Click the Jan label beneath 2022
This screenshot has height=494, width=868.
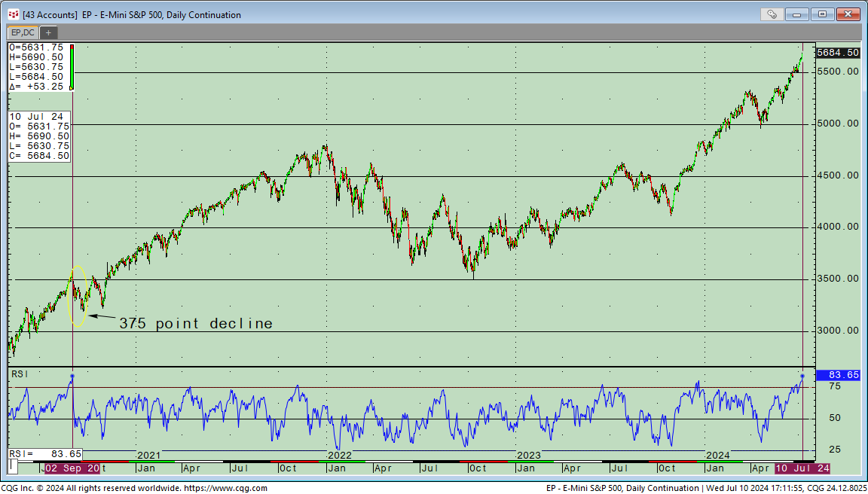[337, 468]
